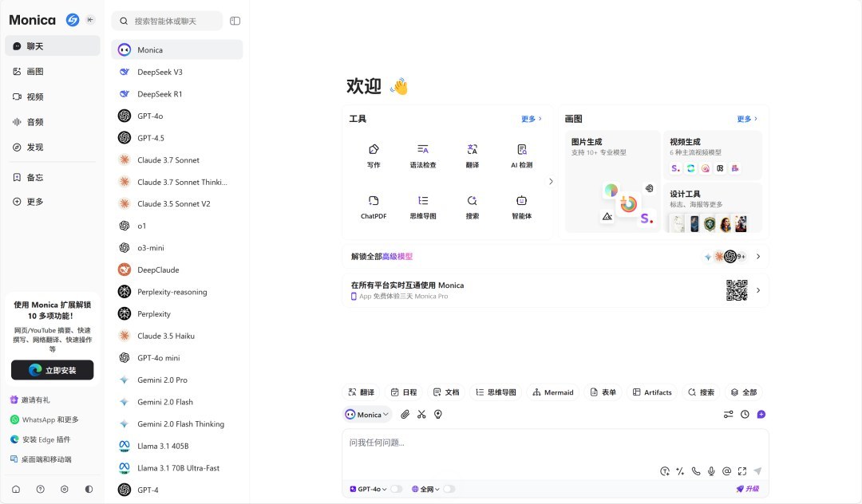Click the send paper-plane icon
This screenshot has height=504, width=862.
coord(757,471)
